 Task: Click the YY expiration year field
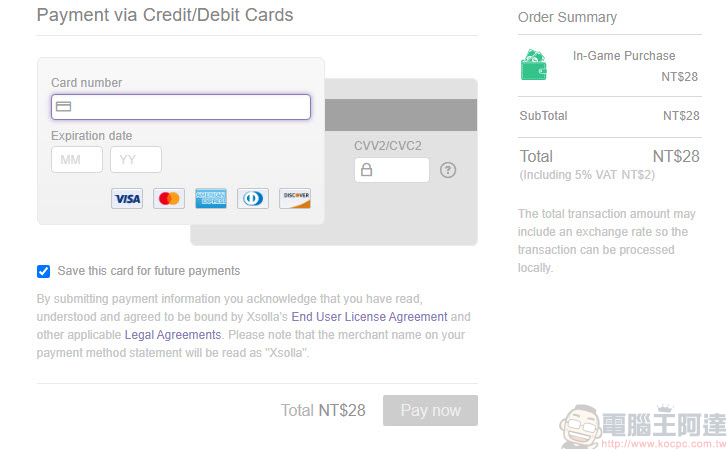point(136,160)
